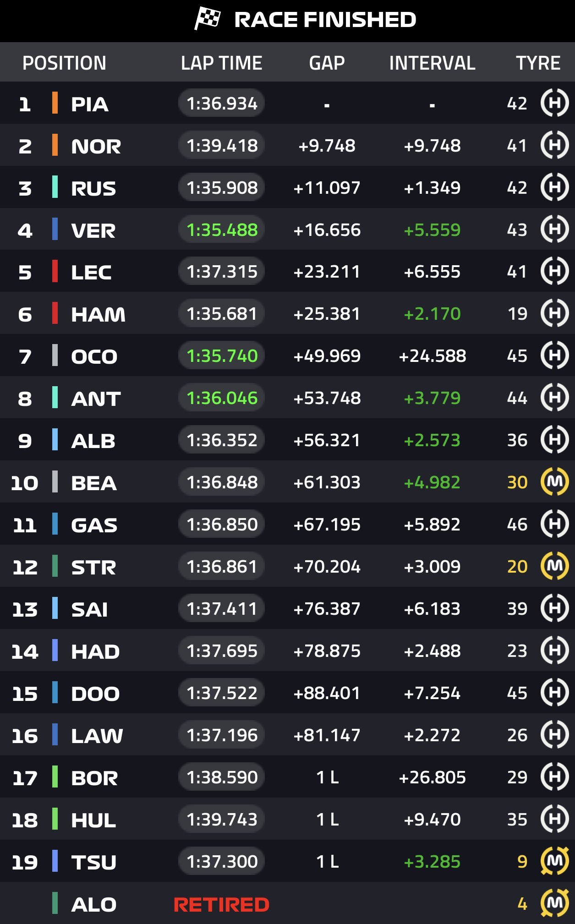Click TSU's medium tyre icon

click(x=554, y=861)
